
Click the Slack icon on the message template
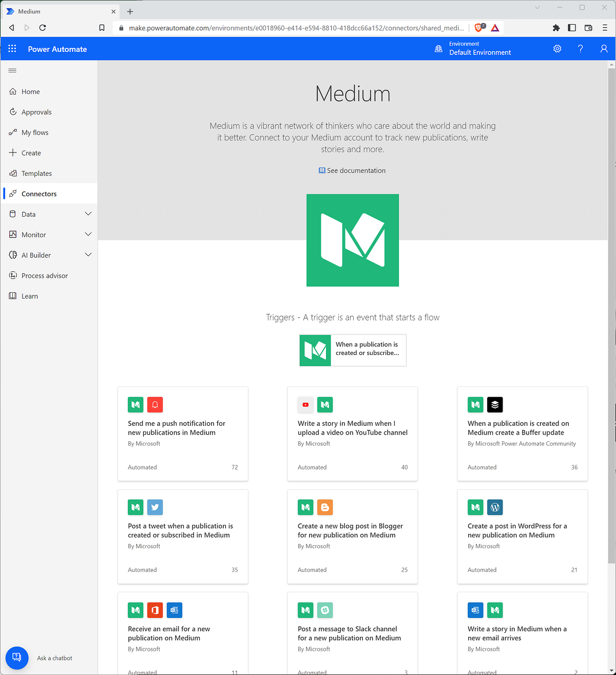pos(325,610)
